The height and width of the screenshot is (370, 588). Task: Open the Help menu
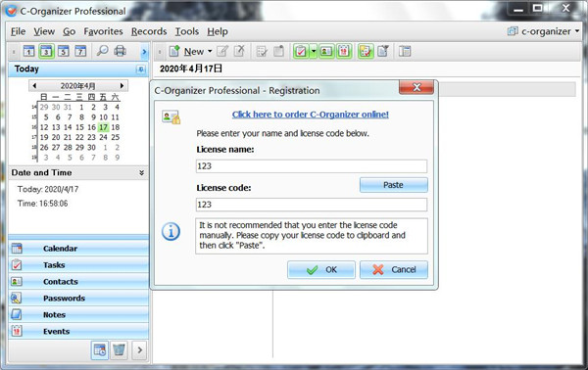point(218,31)
